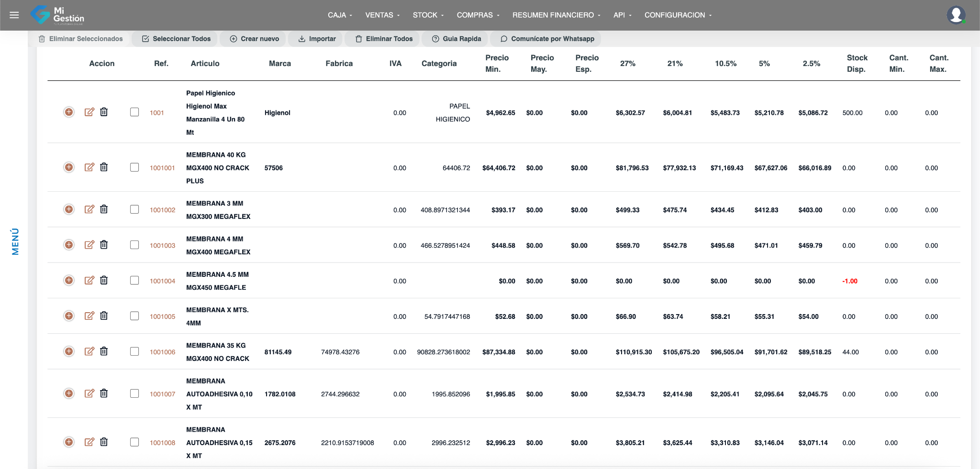Open reference link 1001006
Viewport: 980px width, 469px height.
pyautogui.click(x=162, y=352)
